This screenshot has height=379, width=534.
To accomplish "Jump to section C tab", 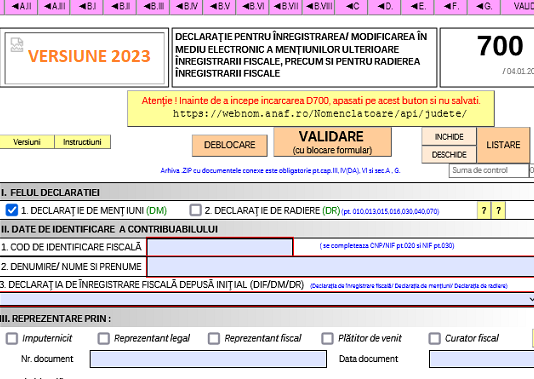I will 352,6.
